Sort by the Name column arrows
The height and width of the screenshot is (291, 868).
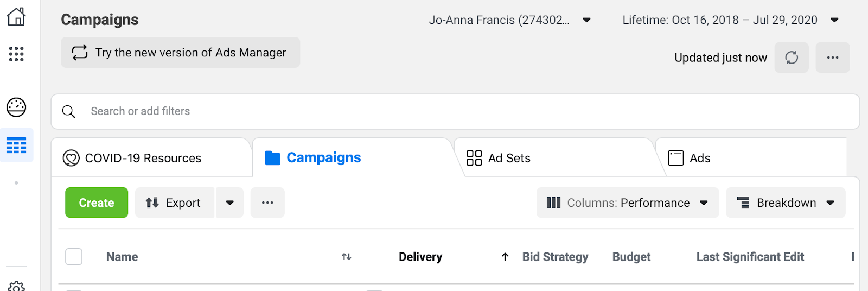tap(347, 257)
